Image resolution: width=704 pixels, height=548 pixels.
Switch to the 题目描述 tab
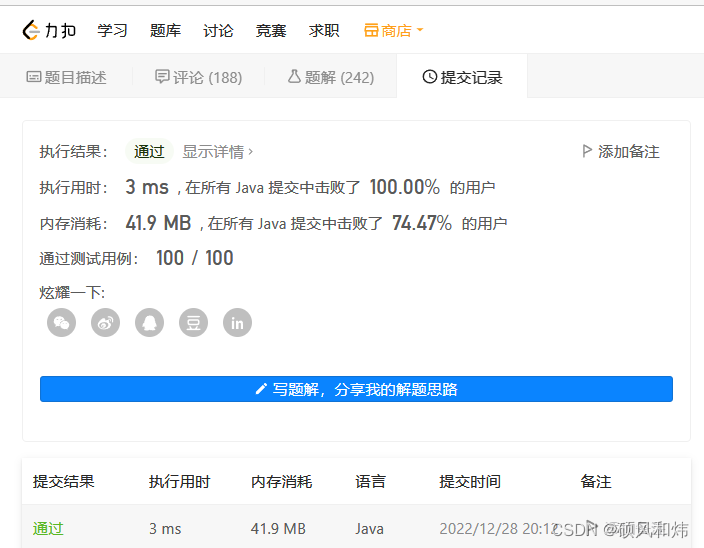click(66, 77)
